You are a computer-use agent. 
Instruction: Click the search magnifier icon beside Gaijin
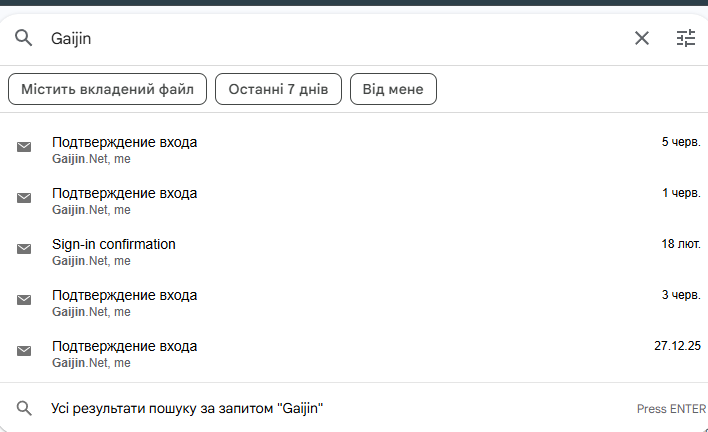(x=23, y=38)
